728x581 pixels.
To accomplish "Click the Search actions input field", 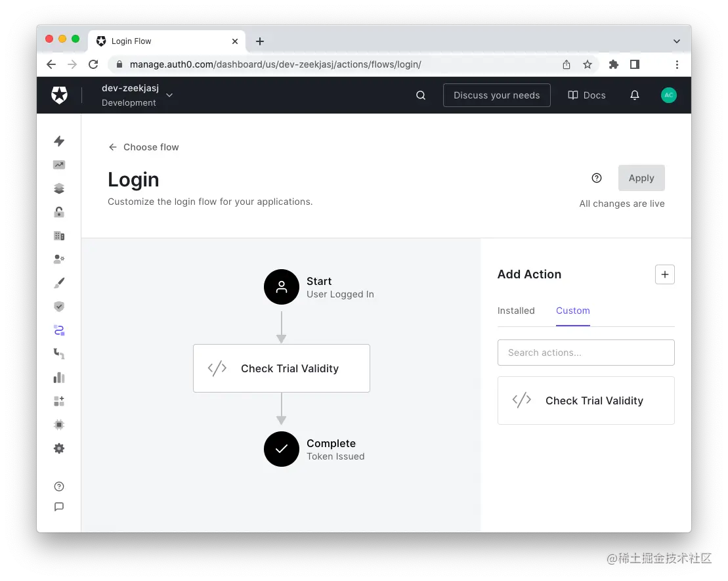I will click(586, 353).
